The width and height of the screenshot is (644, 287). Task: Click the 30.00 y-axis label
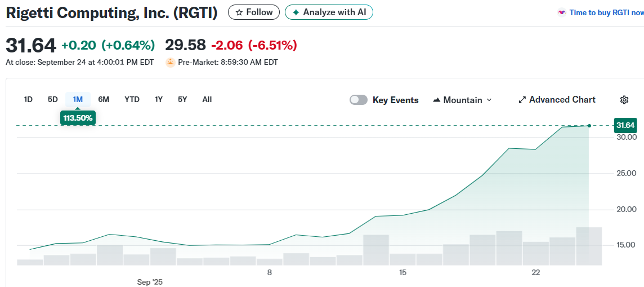(627, 137)
